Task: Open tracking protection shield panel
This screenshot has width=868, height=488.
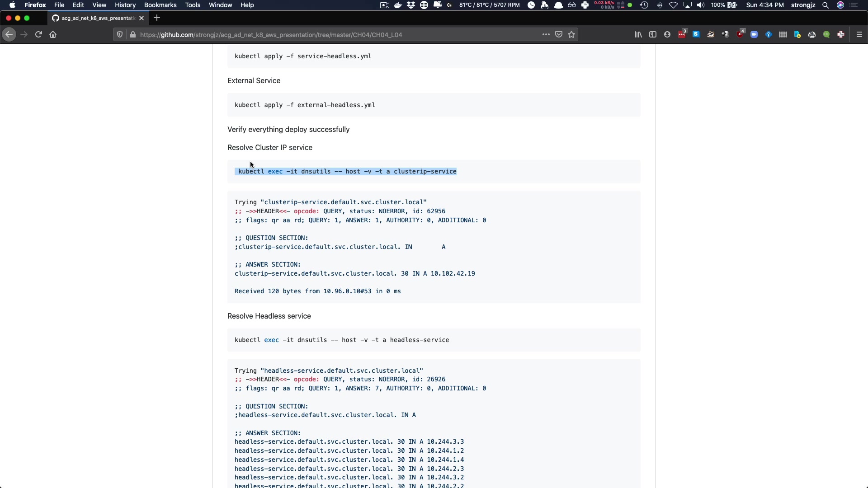Action: pyautogui.click(x=120, y=34)
